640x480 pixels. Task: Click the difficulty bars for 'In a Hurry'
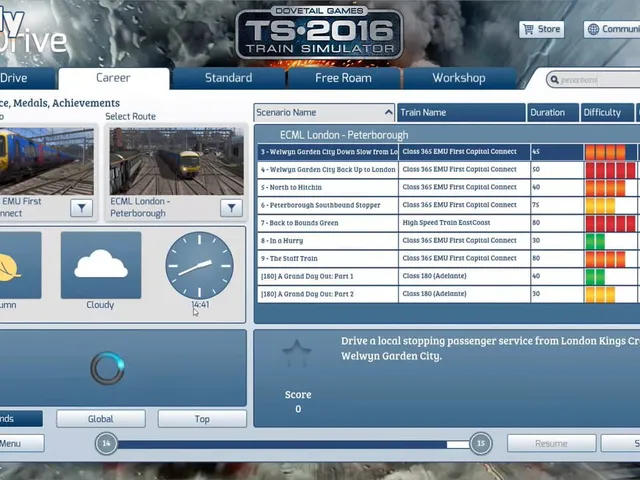pos(595,241)
